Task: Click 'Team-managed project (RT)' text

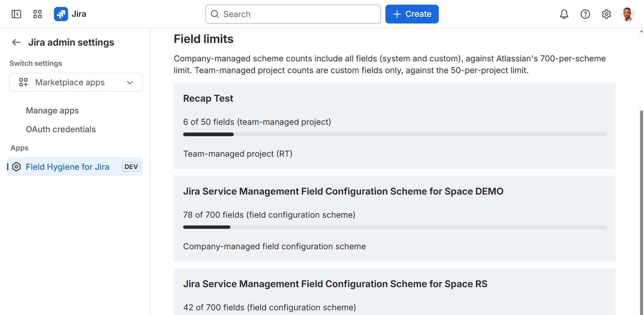Action: click(x=238, y=154)
